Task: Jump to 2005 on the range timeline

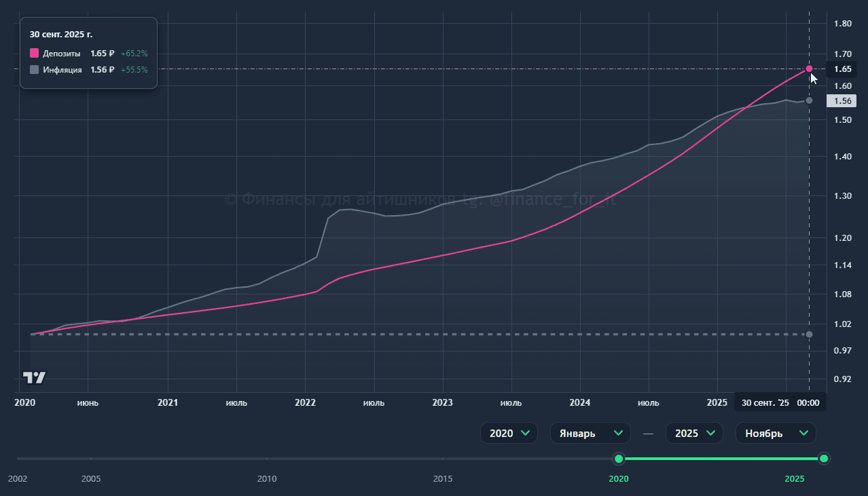Action: (x=91, y=478)
